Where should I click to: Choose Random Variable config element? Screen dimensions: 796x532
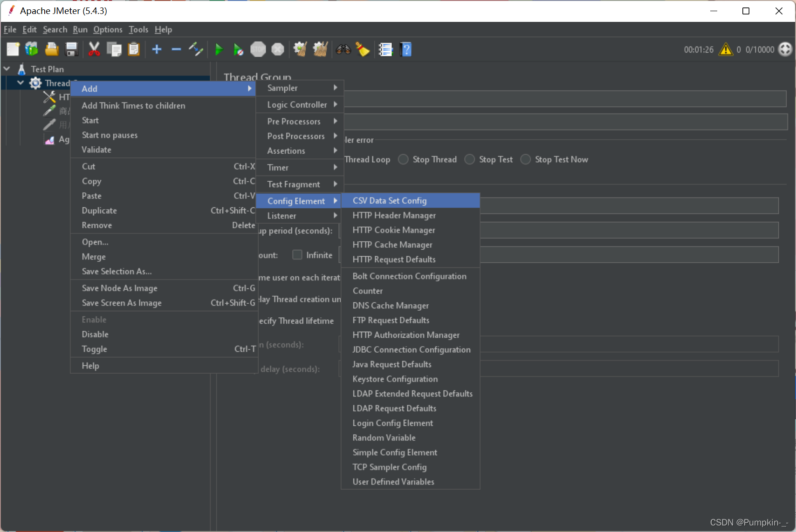411,438
